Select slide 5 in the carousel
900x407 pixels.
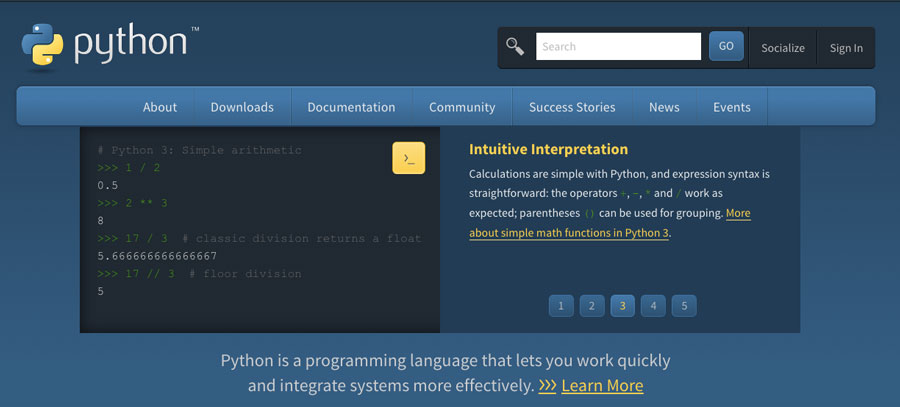pyautogui.click(x=684, y=306)
